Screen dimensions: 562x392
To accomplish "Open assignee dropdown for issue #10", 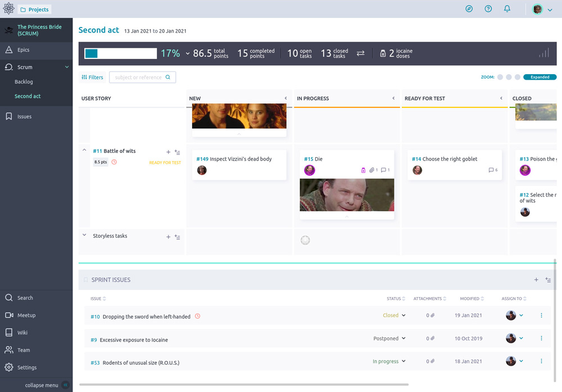I will [x=521, y=315].
